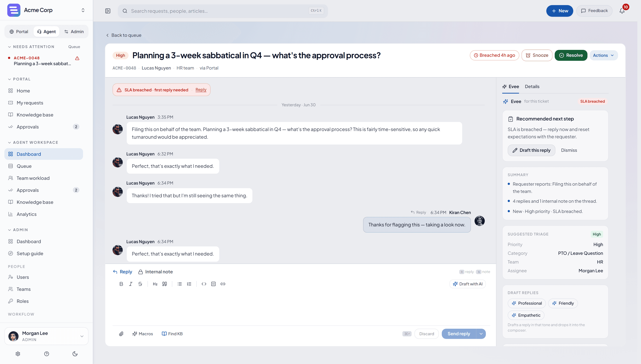Select the Internal note composer tab
Viewport: 641px width, 364px height.
[x=156, y=272]
